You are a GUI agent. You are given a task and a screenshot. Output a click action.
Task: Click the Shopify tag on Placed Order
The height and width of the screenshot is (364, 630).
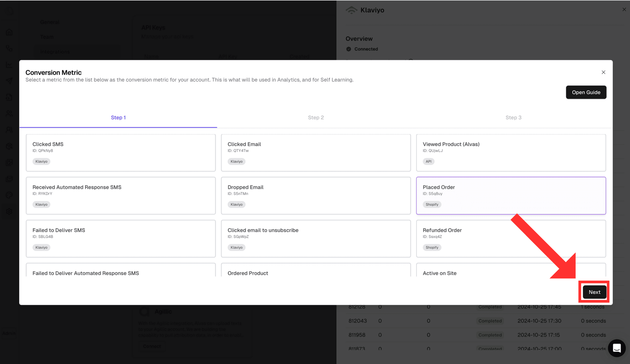[x=432, y=204]
